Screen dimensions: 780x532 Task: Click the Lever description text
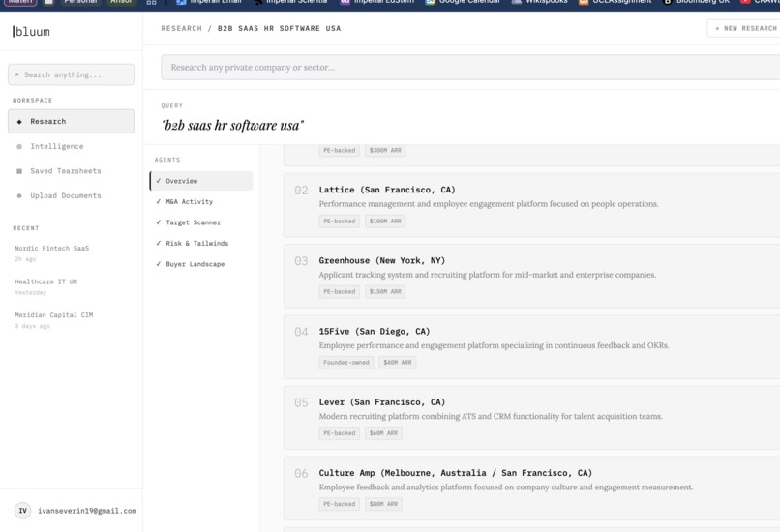point(491,417)
